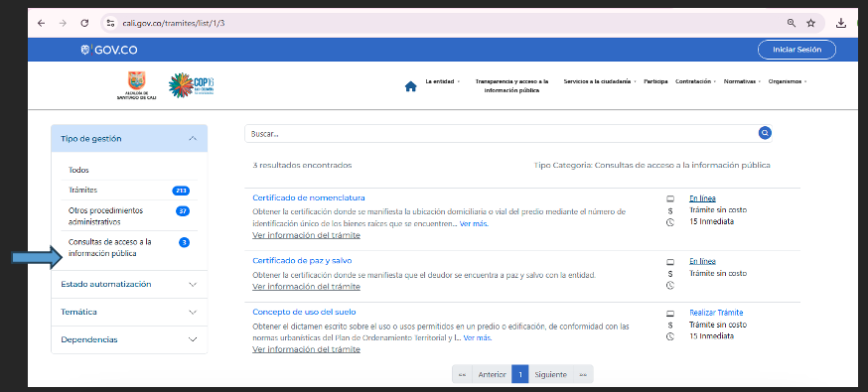
Task: Ver información del trámite for Certificado de paz y salvo
Action: point(306,287)
